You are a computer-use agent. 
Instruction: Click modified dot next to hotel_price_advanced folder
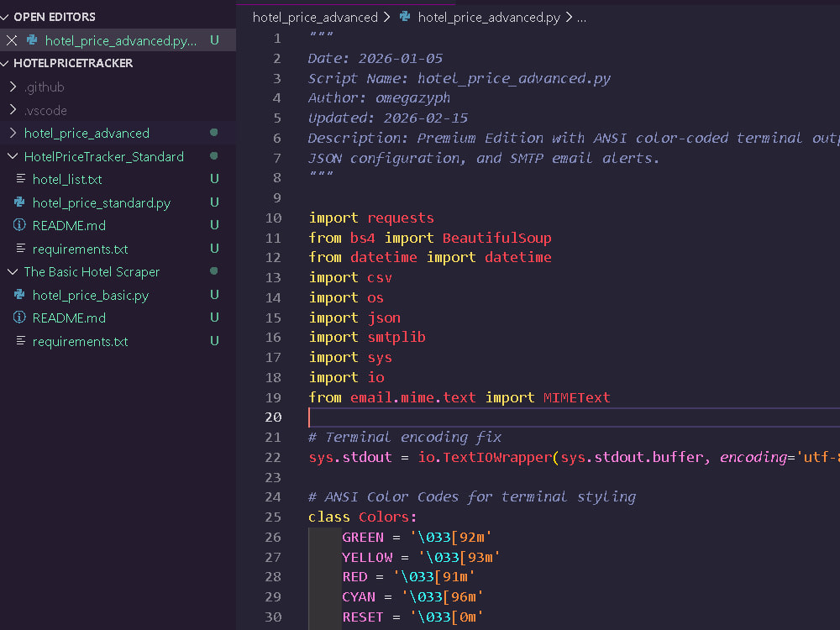(x=213, y=133)
